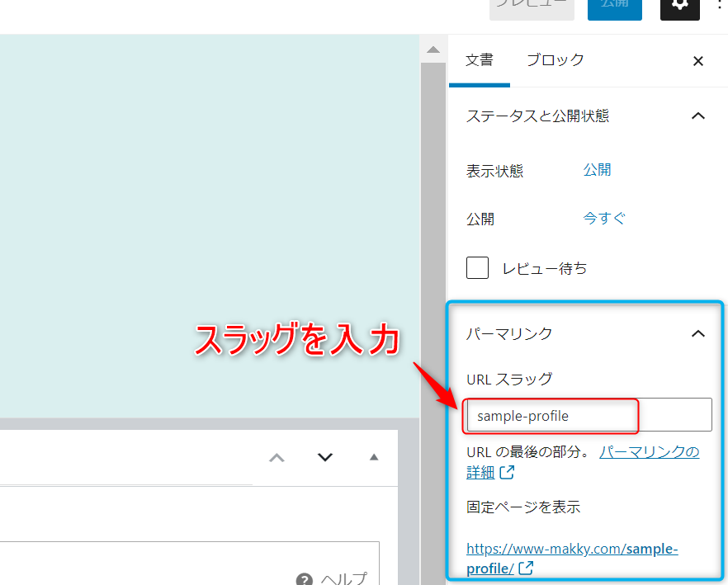Move the meta box down with black chevron
The height and width of the screenshot is (585, 728).
click(325, 458)
